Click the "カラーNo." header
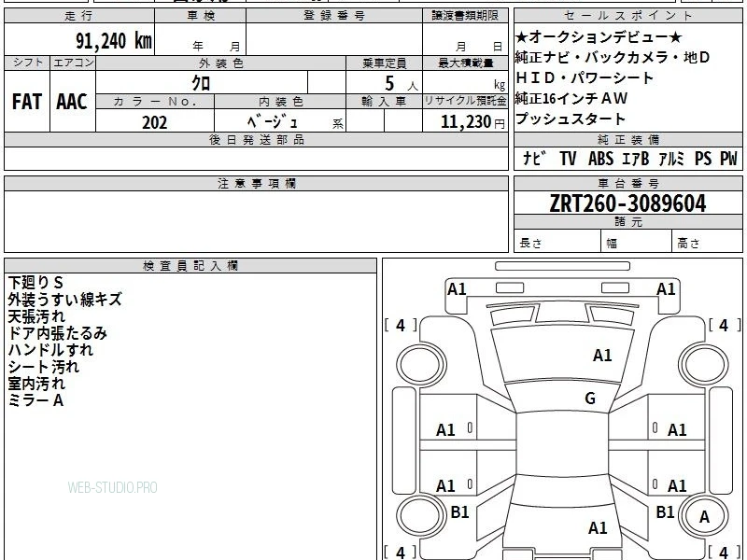 click(x=155, y=102)
